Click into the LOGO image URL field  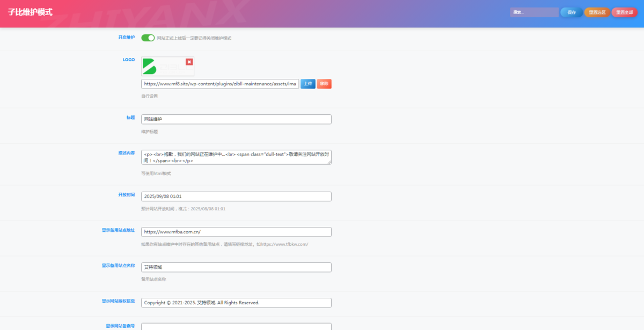tap(220, 84)
